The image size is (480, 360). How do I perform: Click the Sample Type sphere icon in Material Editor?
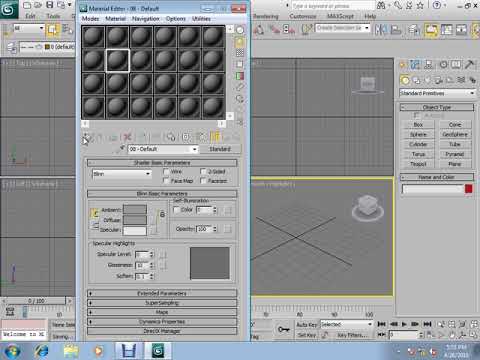pyautogui.click(x=240, y=30)
